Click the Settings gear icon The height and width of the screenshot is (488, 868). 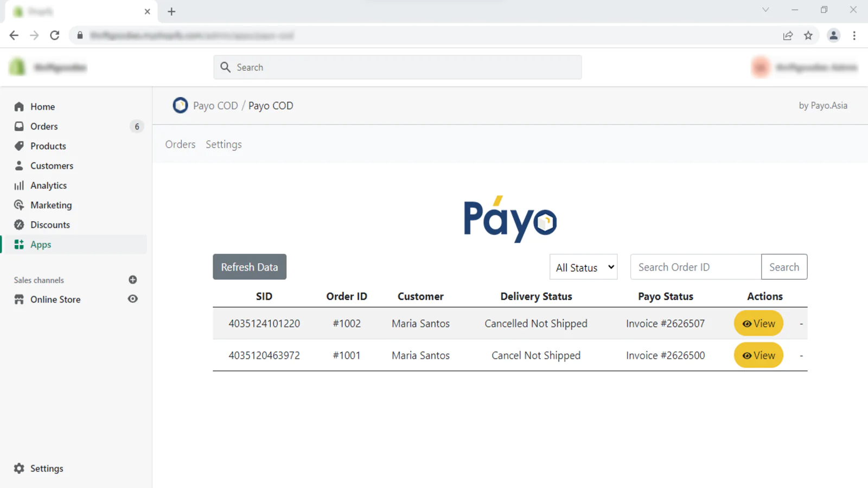19,468
